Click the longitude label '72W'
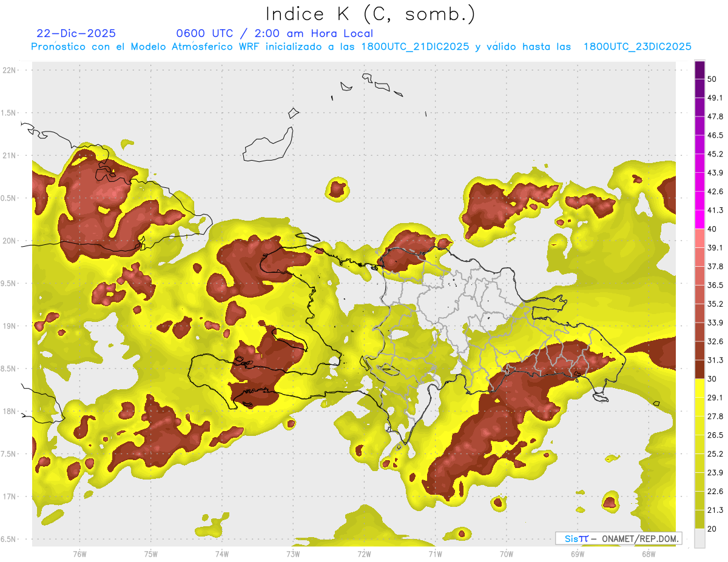The image size is (728, 562). coord(364,554)
